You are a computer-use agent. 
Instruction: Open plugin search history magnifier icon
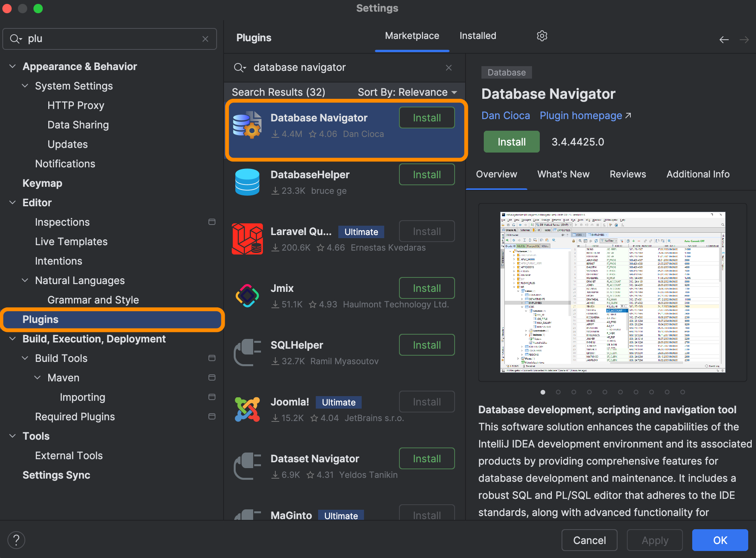click(x=240, y=68)
